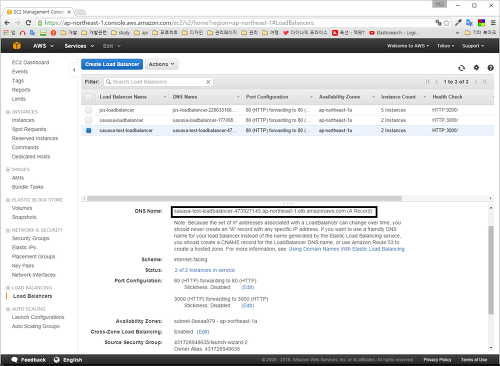Open the Edit dropdown menu
The image size is (500, 366).
click(x=112, y=46)
